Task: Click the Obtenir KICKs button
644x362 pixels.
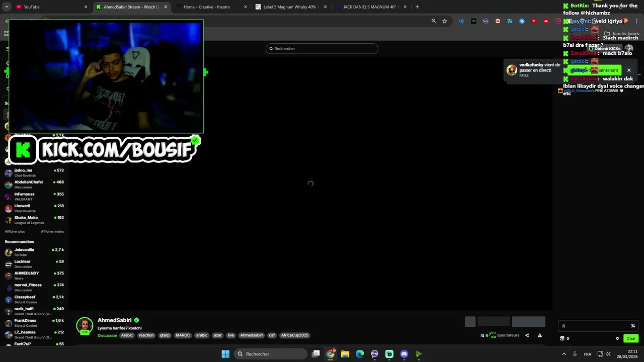Action: click(x=605, y=49)
